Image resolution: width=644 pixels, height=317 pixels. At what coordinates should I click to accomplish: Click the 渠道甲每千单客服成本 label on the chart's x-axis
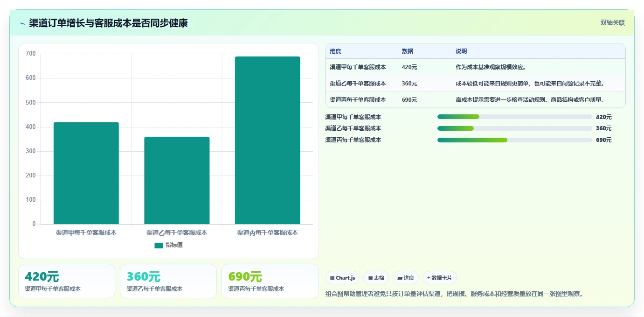click(x=86, y=232)
